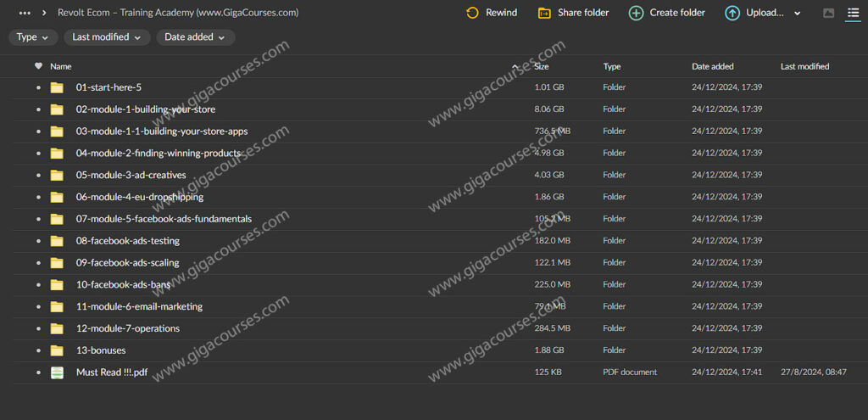This screenshot has width=868, height=420.
Task: Click the favorite heart column icon
Action: point(38,66)
